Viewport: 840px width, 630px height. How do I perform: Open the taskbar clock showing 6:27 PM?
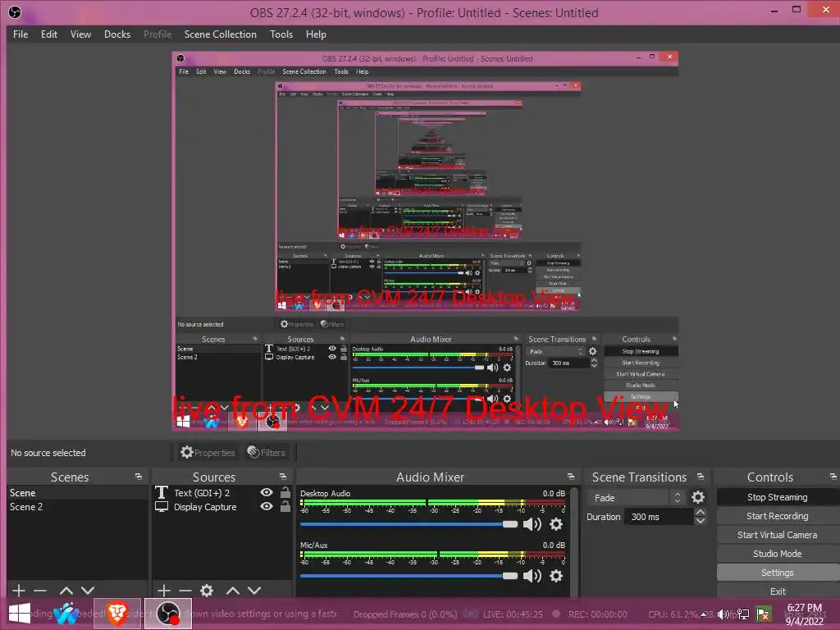[804, 614]
